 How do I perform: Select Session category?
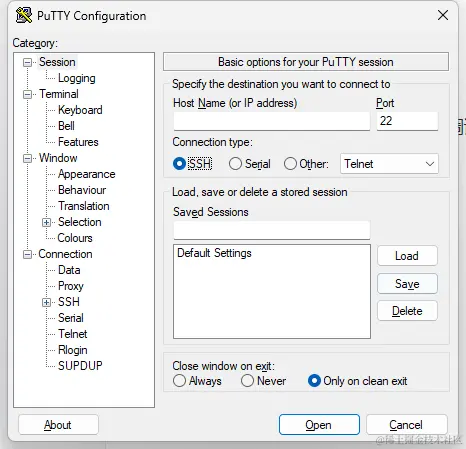coord(57,62)
